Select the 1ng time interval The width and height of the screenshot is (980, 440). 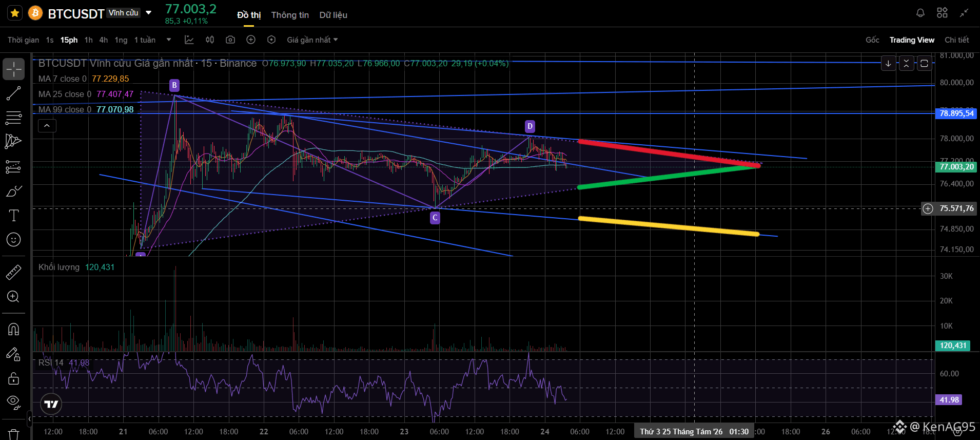point(121,40)
